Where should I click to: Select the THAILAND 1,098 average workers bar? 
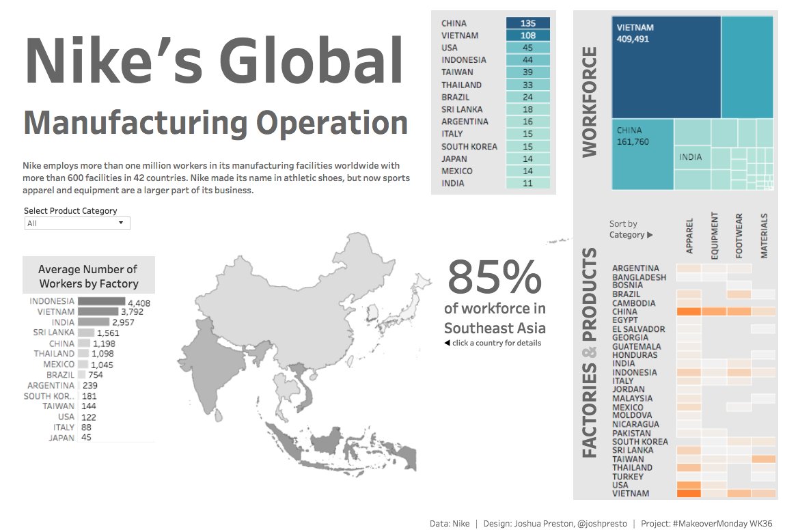pyautogui.click(x=83, y=354)
